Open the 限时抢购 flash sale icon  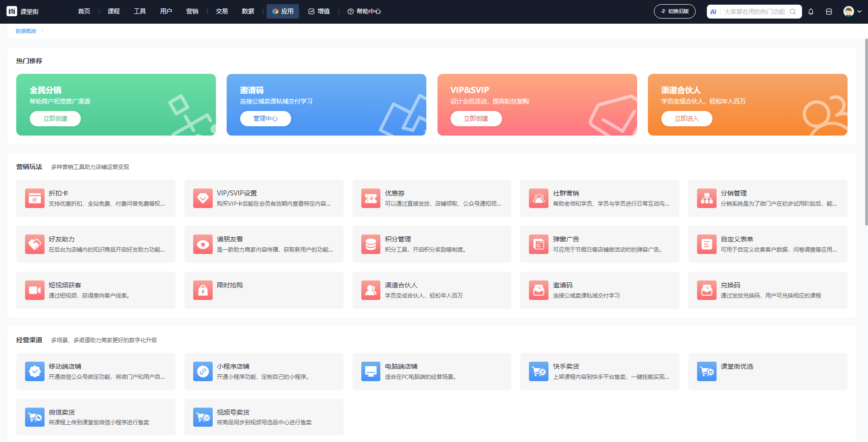pos(203,290)
